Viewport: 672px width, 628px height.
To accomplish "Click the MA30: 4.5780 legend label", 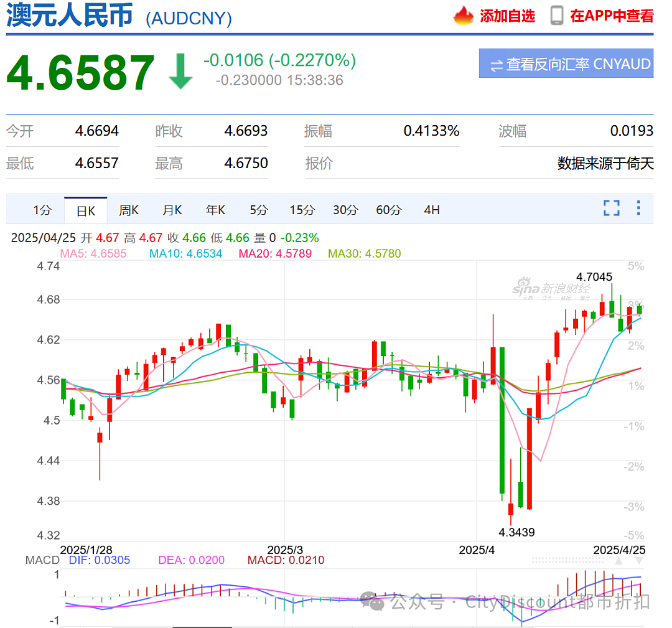I will tap(364, 254).
